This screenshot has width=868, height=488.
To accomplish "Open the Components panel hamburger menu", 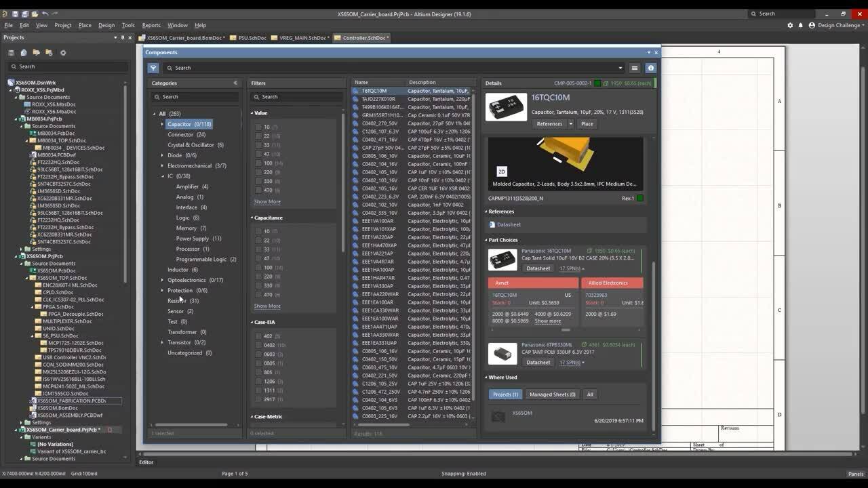I will point(635,68).
